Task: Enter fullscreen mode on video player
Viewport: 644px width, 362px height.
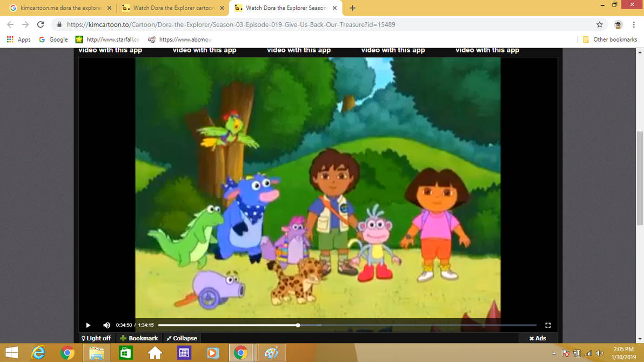Action: pyautogui.click(x=548, y=325)
